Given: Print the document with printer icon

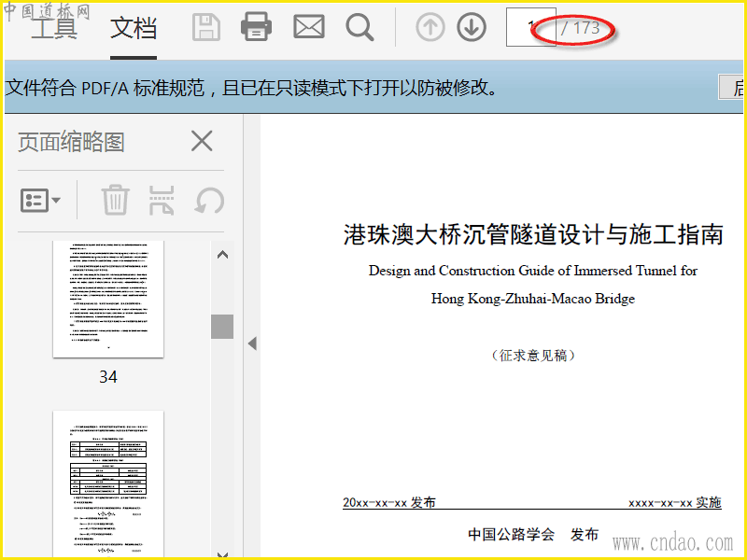Looking at the screenshot, I should click(x=256, y=27).
